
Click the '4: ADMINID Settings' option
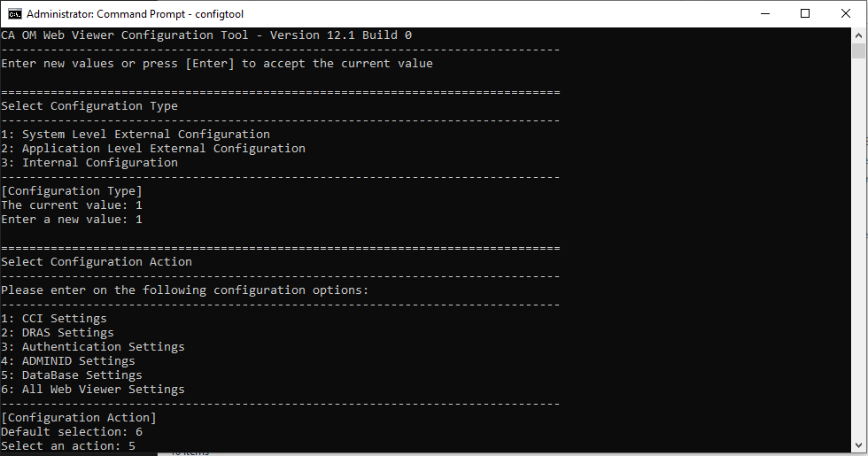68,361
